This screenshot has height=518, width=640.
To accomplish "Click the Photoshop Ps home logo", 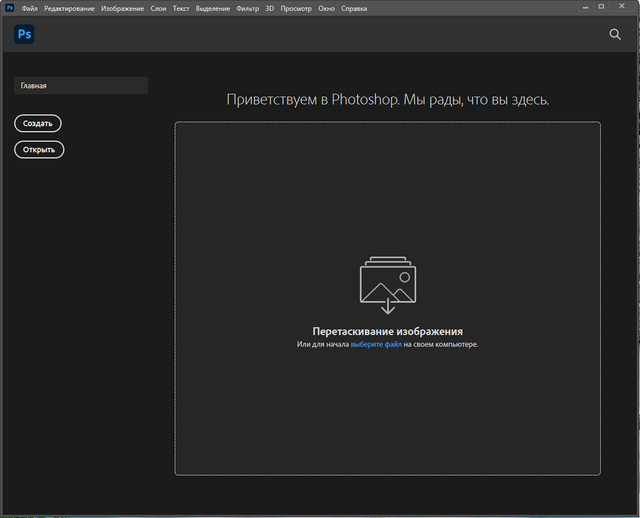I will coord(25,34).
